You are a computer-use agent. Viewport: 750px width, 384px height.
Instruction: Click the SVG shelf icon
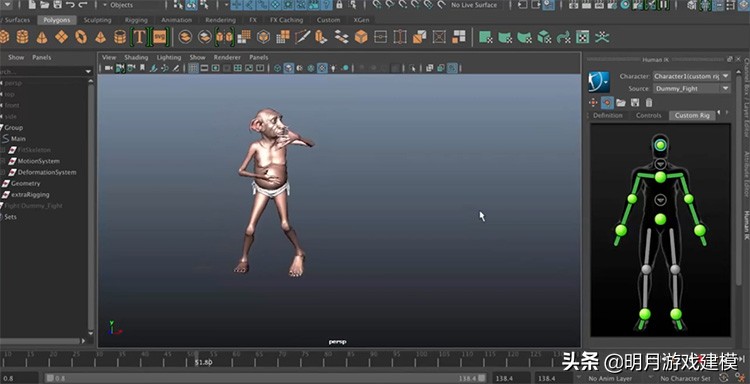point(160,37)
